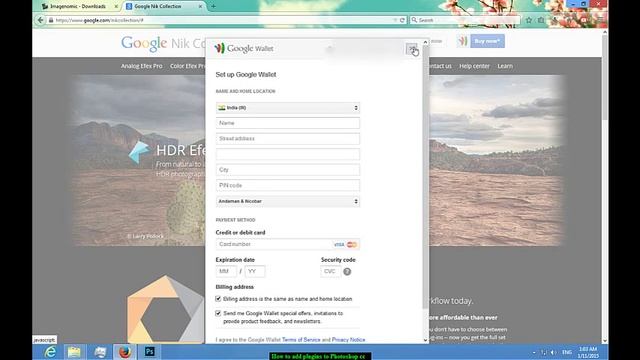Open a new browser tab with plus
640x360 pixels.
click(x=213, y=6)
